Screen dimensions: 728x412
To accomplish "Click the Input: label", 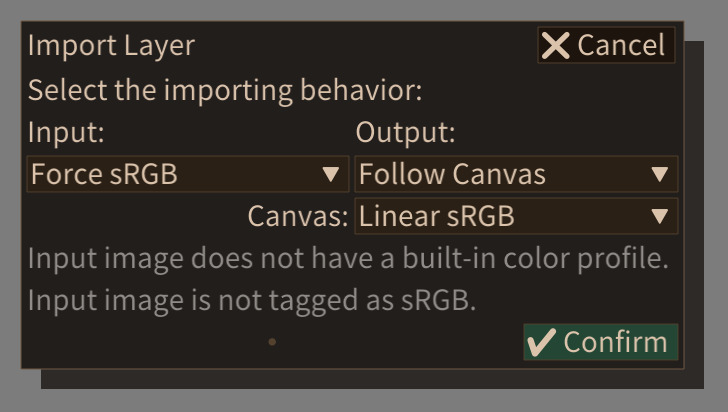I will coord(66,132).
